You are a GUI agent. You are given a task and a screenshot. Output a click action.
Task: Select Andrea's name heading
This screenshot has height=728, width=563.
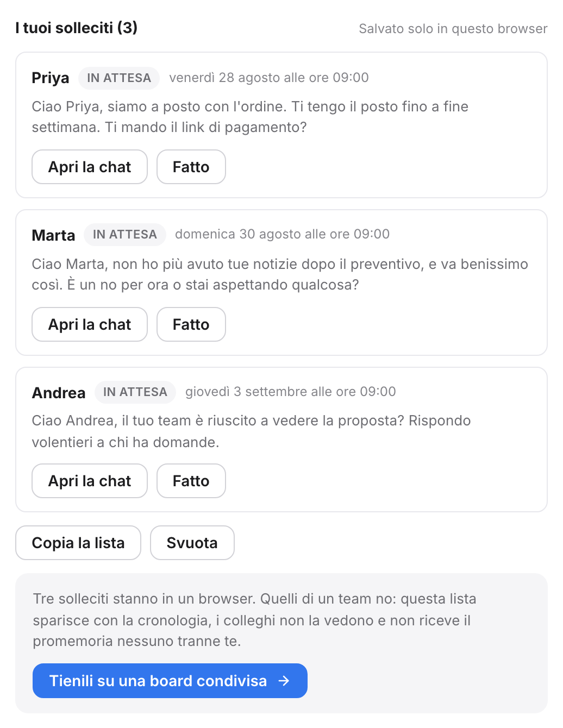59,393
